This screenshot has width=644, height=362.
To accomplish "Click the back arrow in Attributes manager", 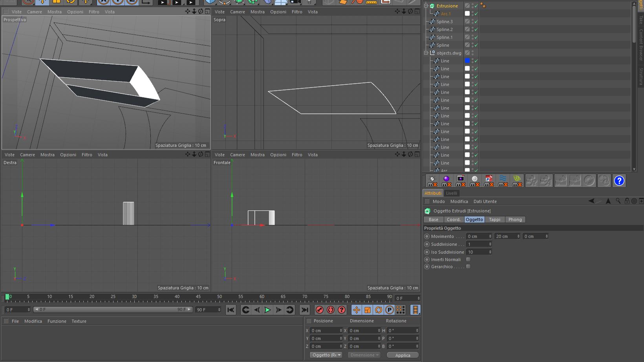I will coord(591,201).
